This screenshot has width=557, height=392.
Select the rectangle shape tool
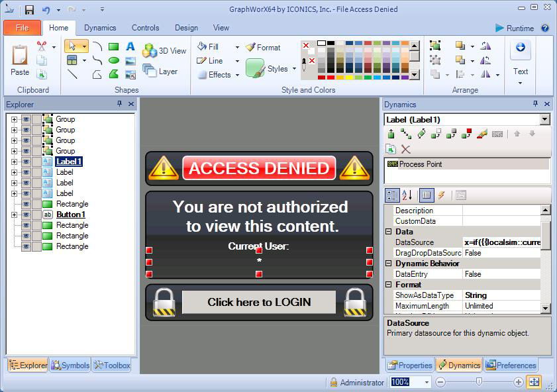pos(113,46)
